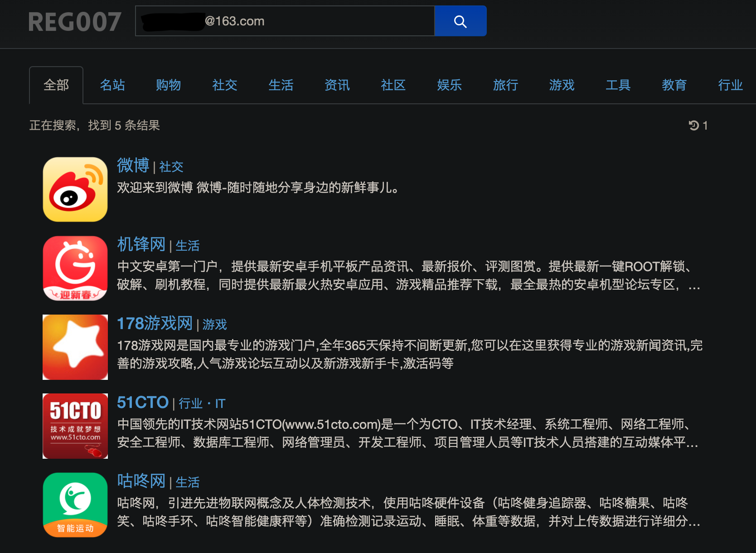Viewport: 756px width, 553px height.
Task: Open the 娱乐 tab
Action: point(450,85)
